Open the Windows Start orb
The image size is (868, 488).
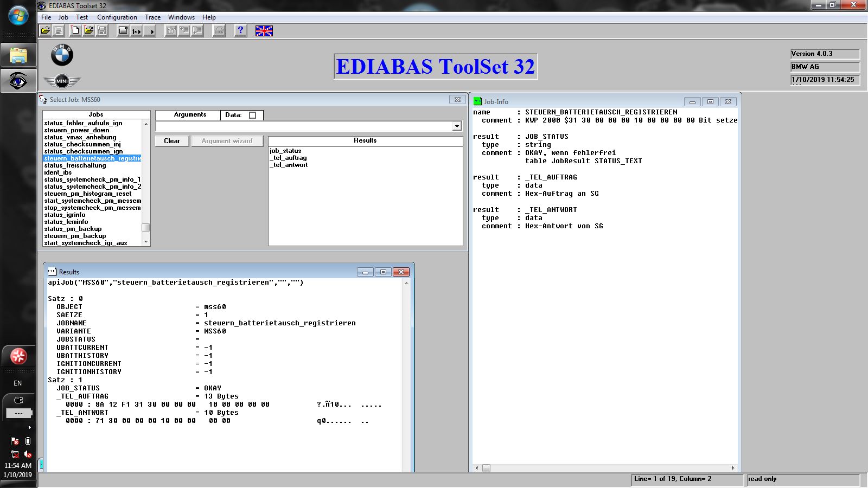tap(18, 15)
